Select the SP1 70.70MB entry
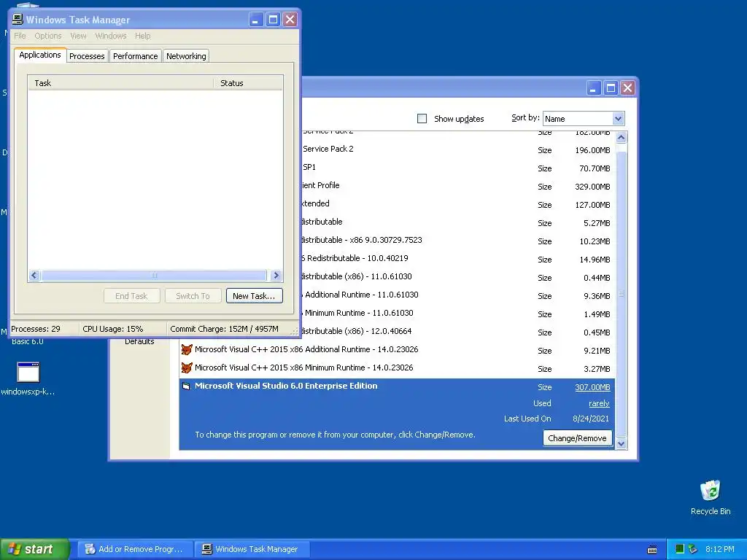The width and height of the screenshot is (747, 560). pyautogui.click(x=457, y=168)
